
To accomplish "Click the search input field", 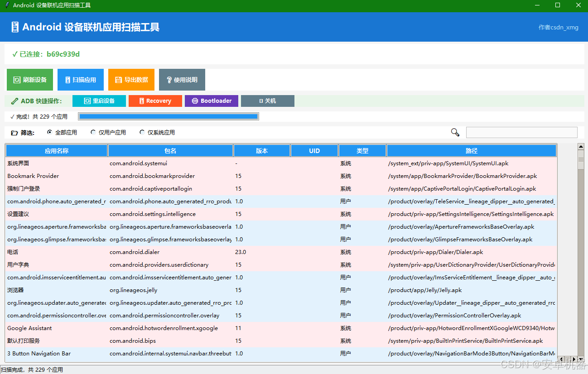I will point(522,132).
